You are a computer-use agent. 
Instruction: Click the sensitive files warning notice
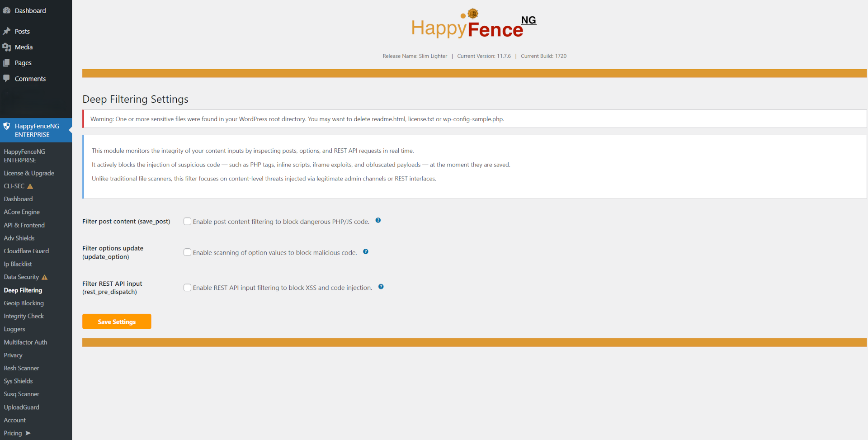click(475, 119)
